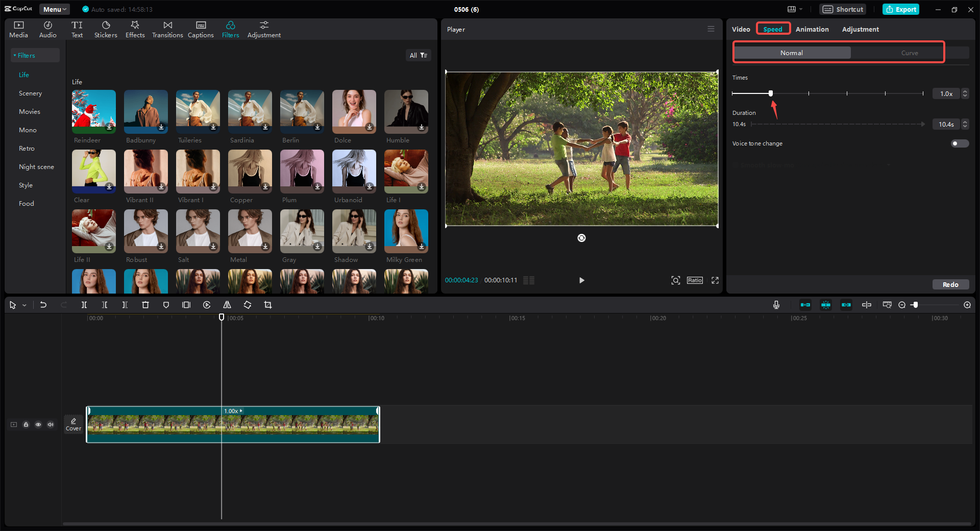Image resolution: width=980 pixels, height=531 pixels.
Task: Select the Reindeer filter thumbnail
Action: [x=93, y=111]
